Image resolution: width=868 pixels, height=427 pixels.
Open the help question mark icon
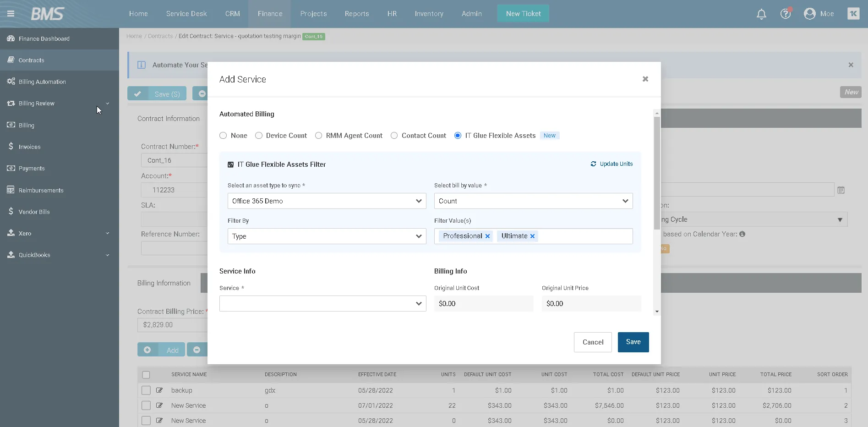click(786, 14)
